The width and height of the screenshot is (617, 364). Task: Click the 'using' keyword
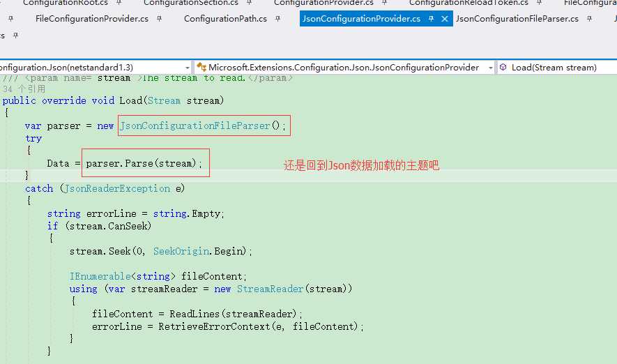[x=83, y=289]
